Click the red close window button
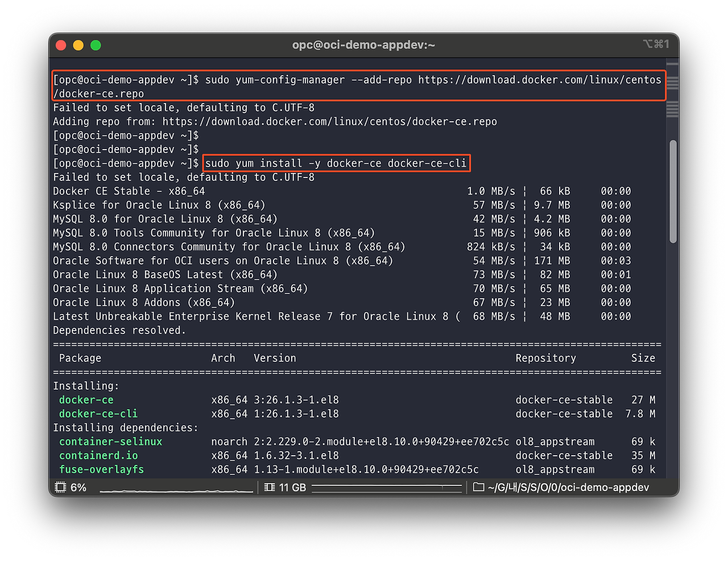The image size is (728, 561). point(61,46)
